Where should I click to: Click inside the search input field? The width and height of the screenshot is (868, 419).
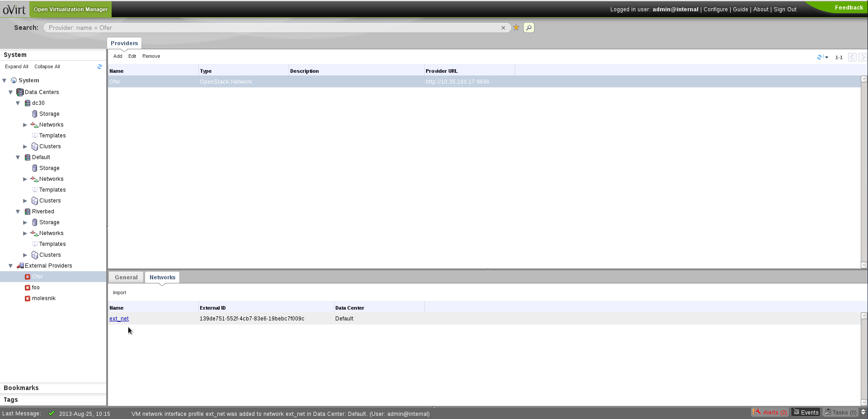pos(271,28)
